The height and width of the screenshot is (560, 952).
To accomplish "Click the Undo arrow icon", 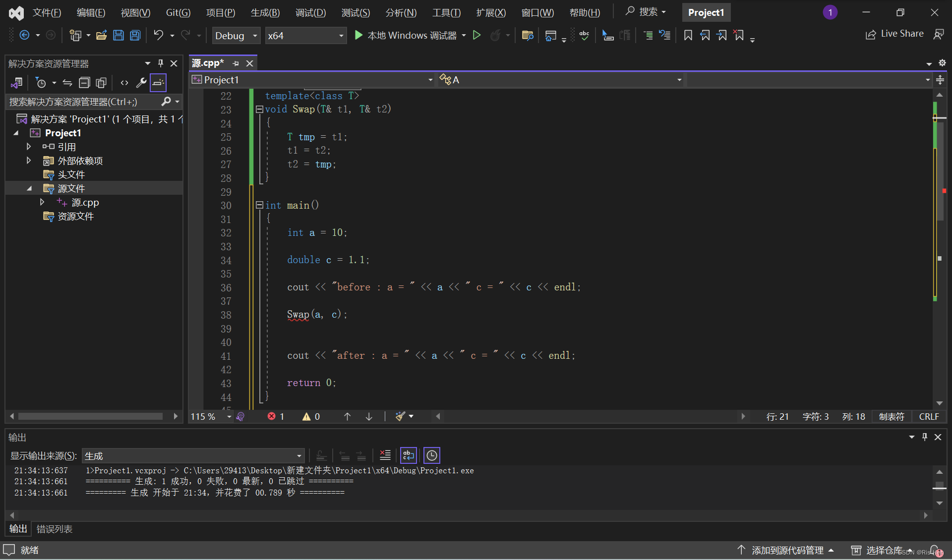I will click(158, 35).
